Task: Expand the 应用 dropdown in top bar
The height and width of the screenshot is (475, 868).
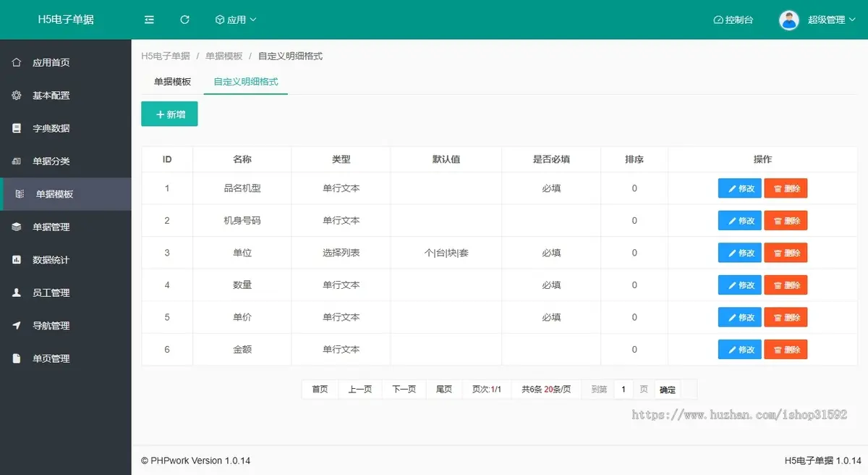Action: pos(236,20)
